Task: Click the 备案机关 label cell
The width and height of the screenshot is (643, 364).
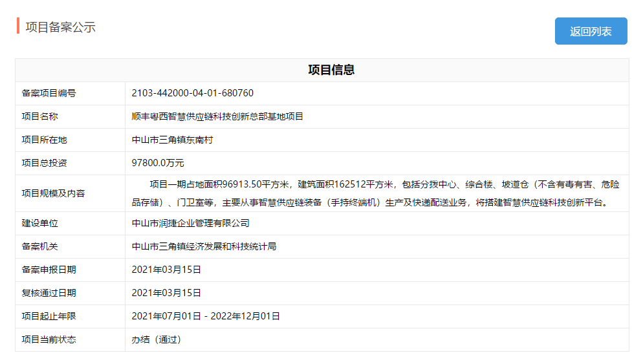Action: 70,247
